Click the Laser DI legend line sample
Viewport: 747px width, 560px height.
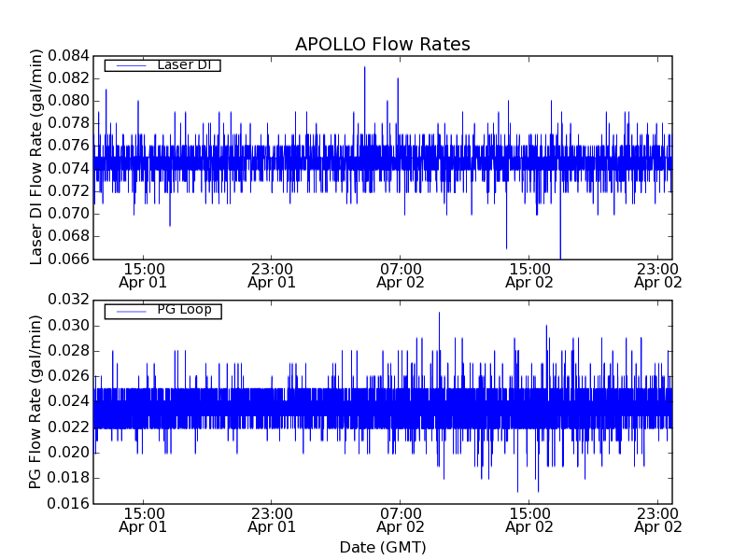click(x=131, y=65)
